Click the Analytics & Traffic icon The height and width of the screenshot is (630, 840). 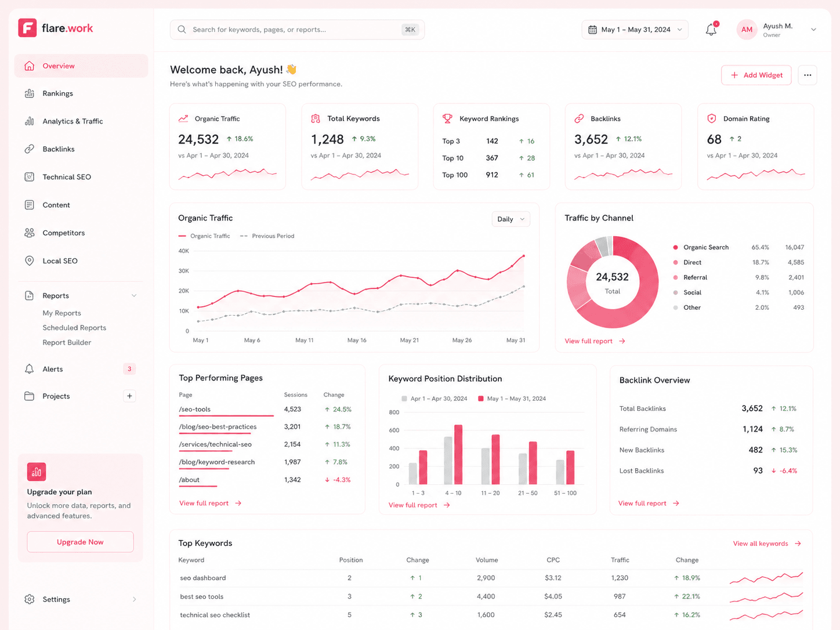pos(30,121)
